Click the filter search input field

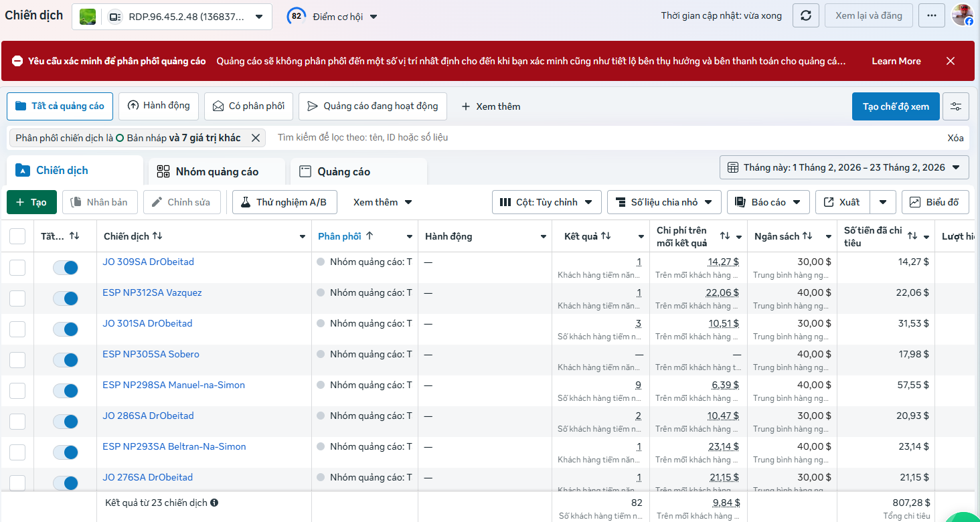click(602, 138)
